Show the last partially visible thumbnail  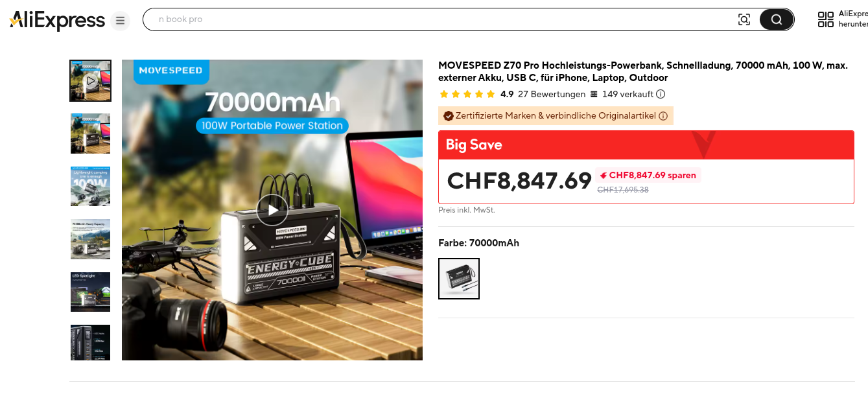point(91,342)
